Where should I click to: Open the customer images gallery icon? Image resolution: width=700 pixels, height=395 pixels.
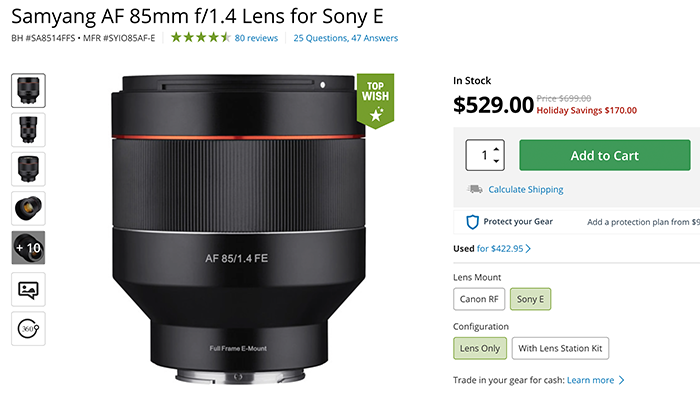[28, 290]
